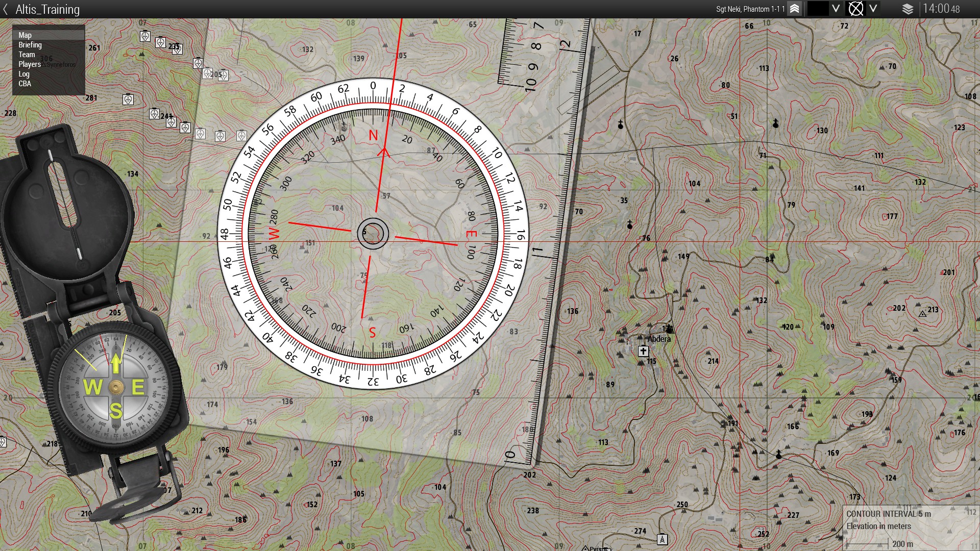Screen dimensions: 980x551
Task: Open the Briefing menu entry
Action: pos(30,45)
